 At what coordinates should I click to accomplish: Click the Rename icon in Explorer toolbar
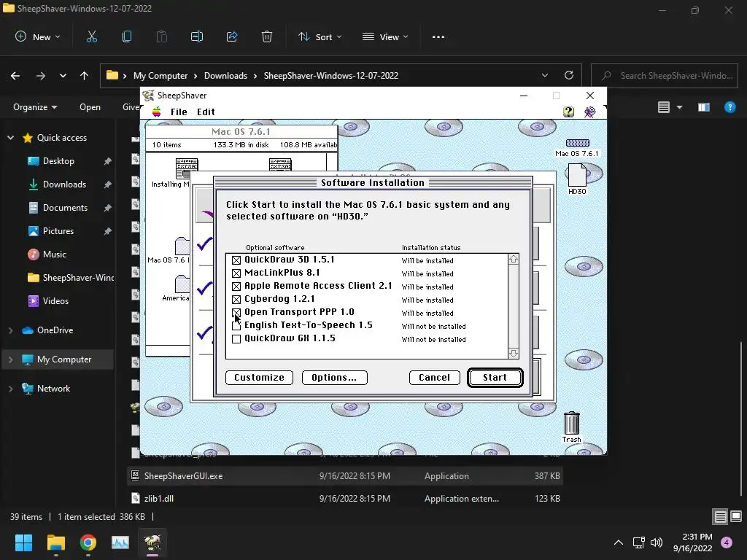[x=197, y=36]
